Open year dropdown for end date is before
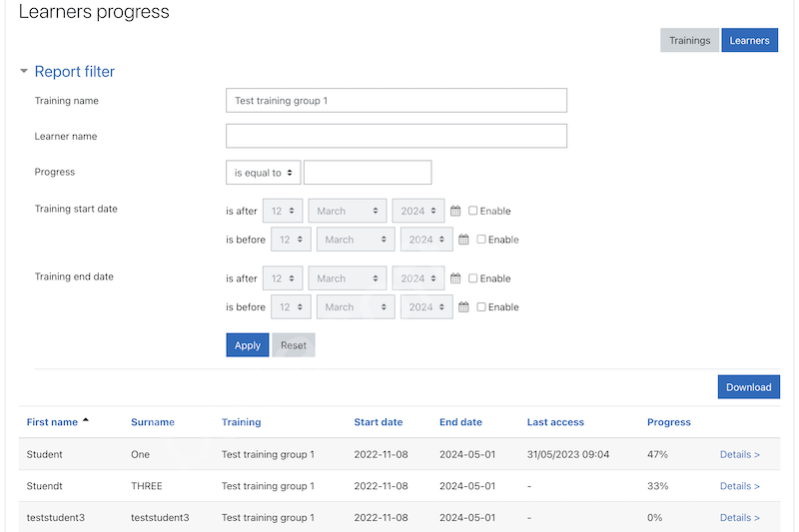Viewport: 799px width, 532px height. (426, 307)
